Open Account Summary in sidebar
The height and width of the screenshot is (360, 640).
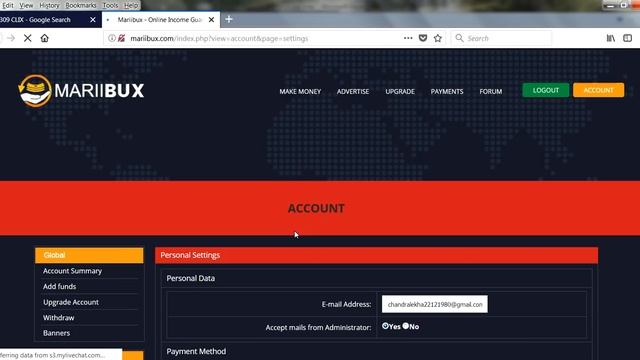(73, 271)
